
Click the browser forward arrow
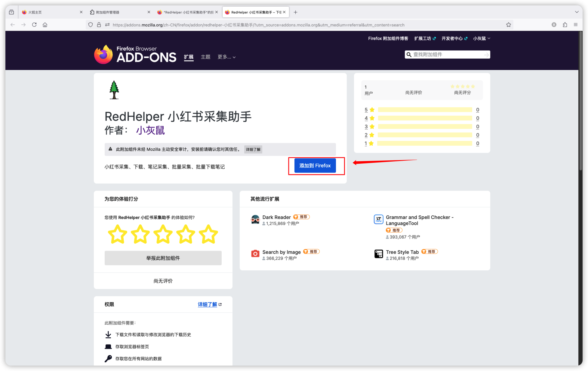coord(23,25)
